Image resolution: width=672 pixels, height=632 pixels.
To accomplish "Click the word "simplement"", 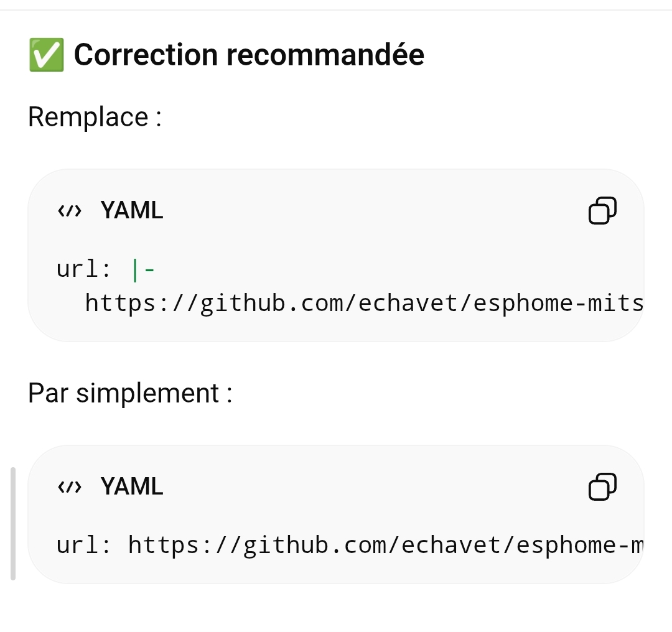I will pos(147,393).
